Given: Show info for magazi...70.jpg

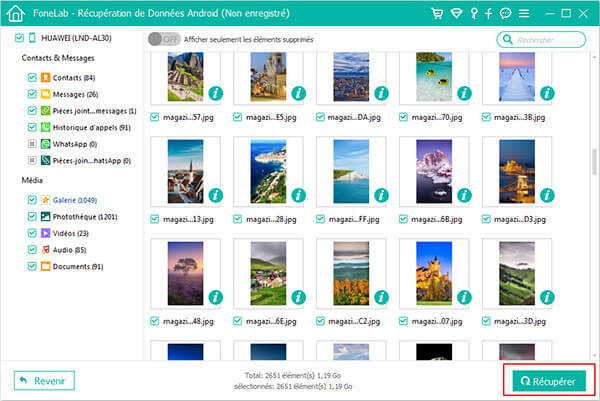Looking at the screenshot, I should (x=464, y=93).
